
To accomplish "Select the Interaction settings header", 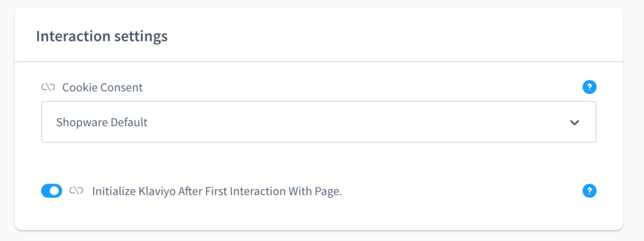I will 102,35.
